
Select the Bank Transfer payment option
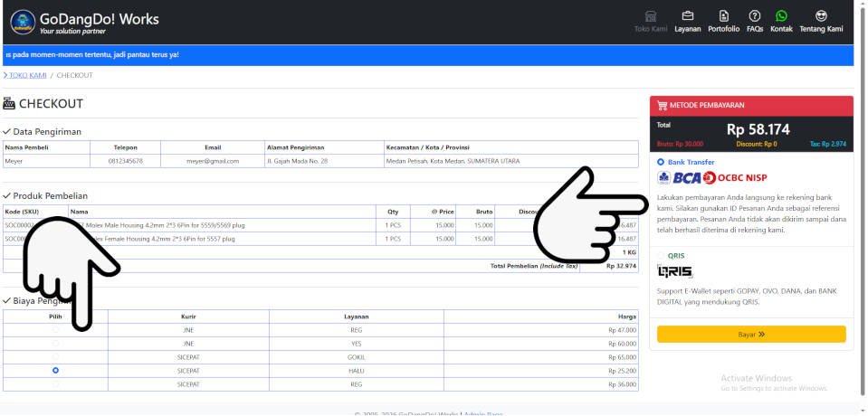(x=662, y=162)
